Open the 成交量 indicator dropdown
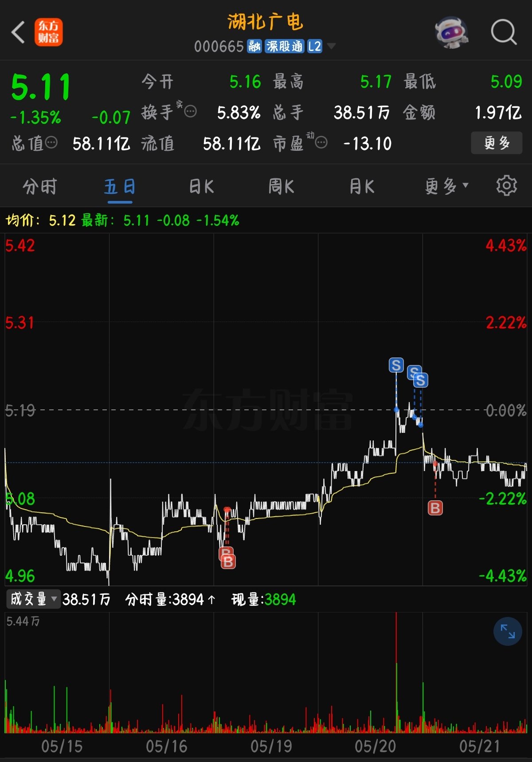532x762 pixels. pos(33,599)
